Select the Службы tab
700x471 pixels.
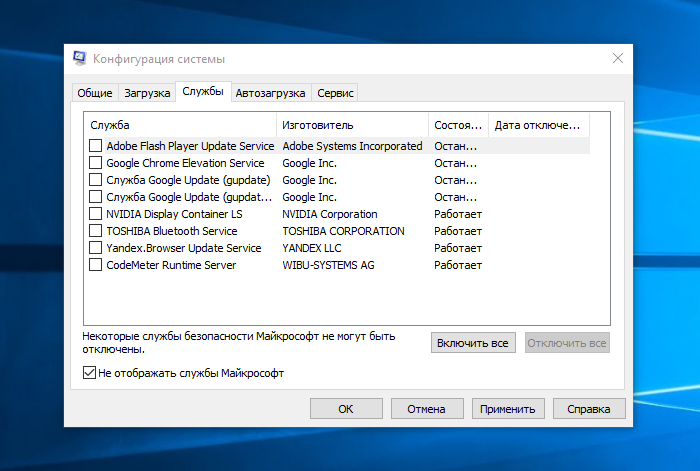pyautogui.click(x=203, y=92)
